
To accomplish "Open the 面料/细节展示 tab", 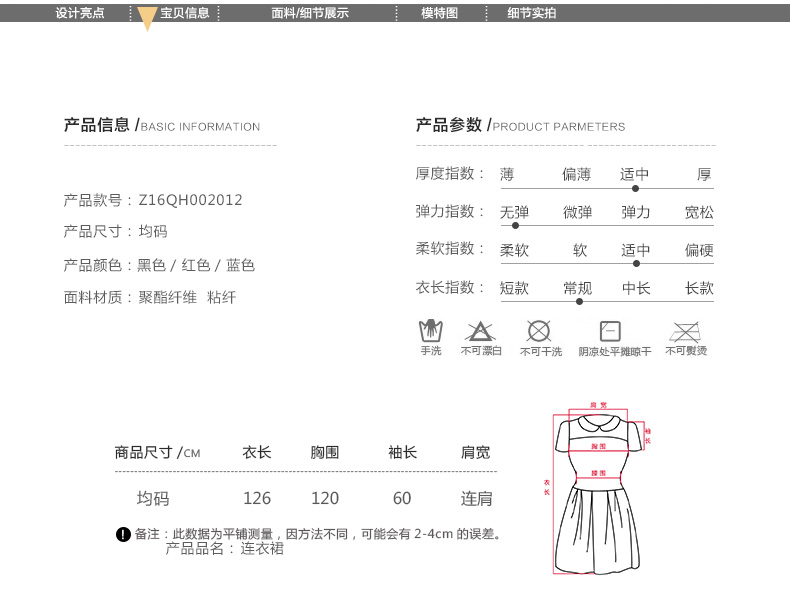I will tap(310, 13).
